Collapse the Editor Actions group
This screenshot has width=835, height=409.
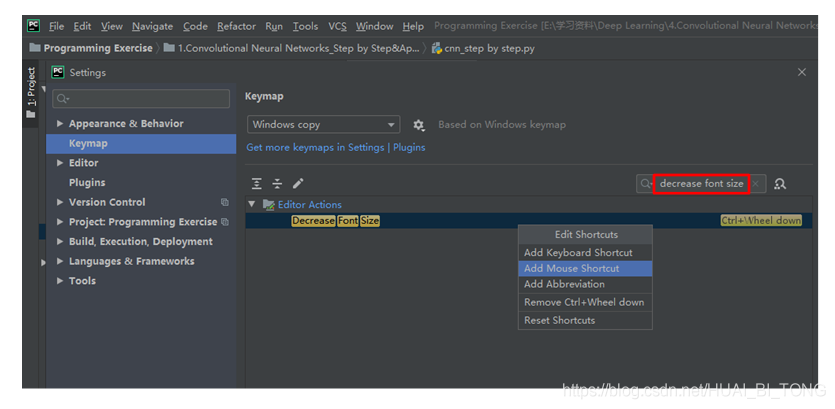(252, 204)
